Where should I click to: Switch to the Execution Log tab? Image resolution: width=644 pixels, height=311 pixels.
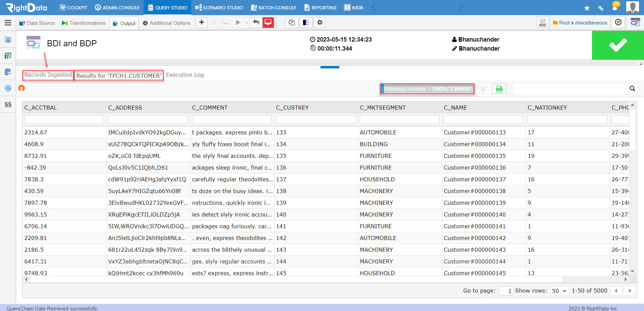click(x=185, y=75)
